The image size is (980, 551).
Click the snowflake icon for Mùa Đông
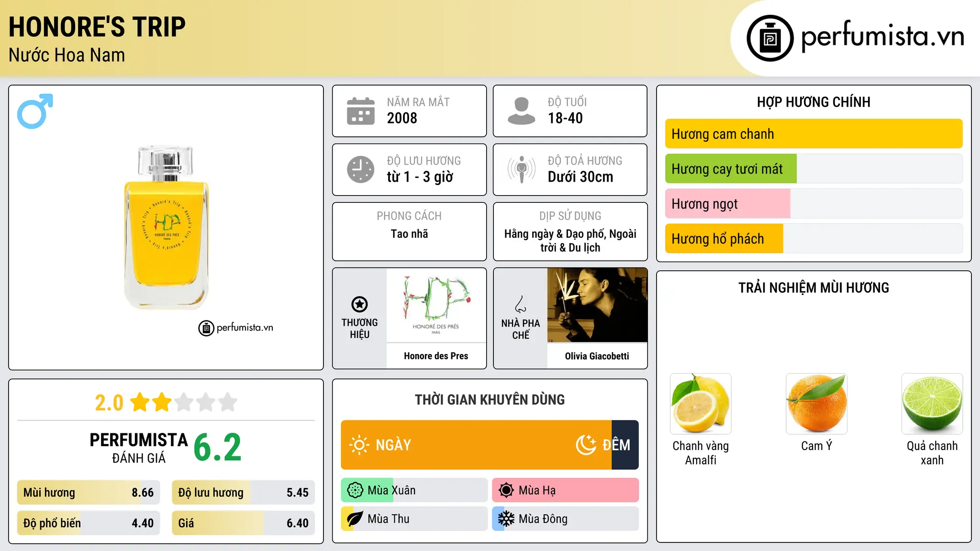506,519
